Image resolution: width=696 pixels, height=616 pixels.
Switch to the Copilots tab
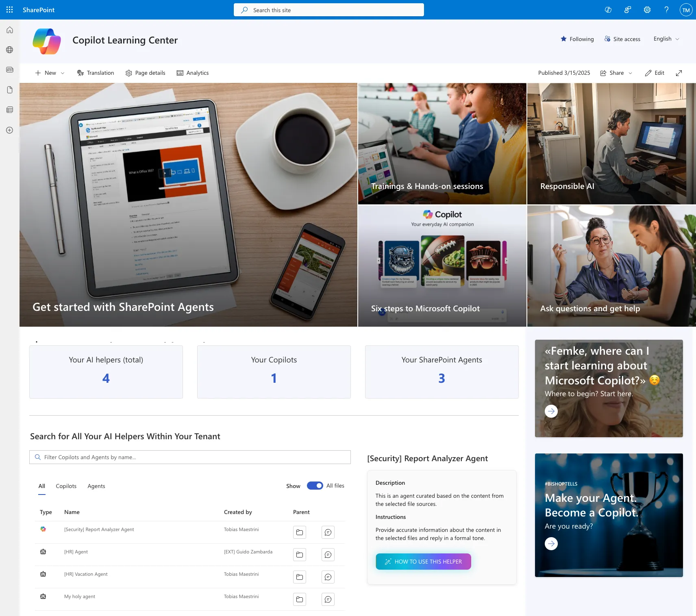tap(66, 486)
